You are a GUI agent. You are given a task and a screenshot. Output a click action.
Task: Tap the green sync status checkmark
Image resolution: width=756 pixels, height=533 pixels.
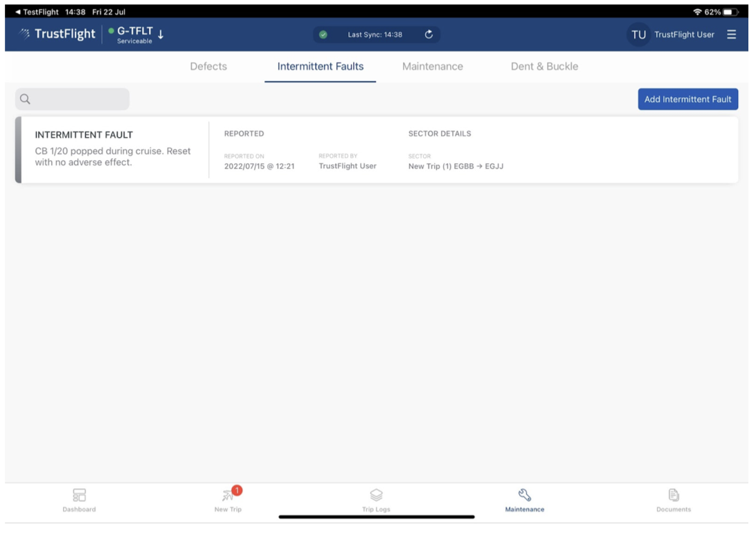(323, 34)
